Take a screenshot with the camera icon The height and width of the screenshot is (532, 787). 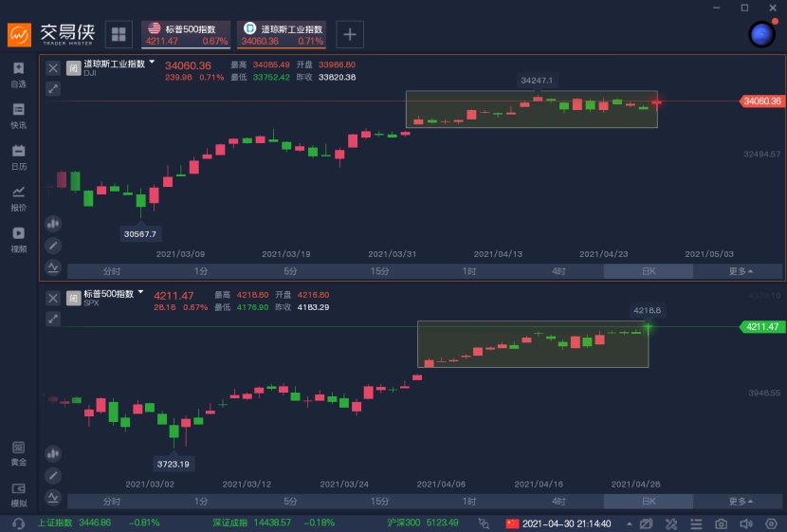(722, 523)
